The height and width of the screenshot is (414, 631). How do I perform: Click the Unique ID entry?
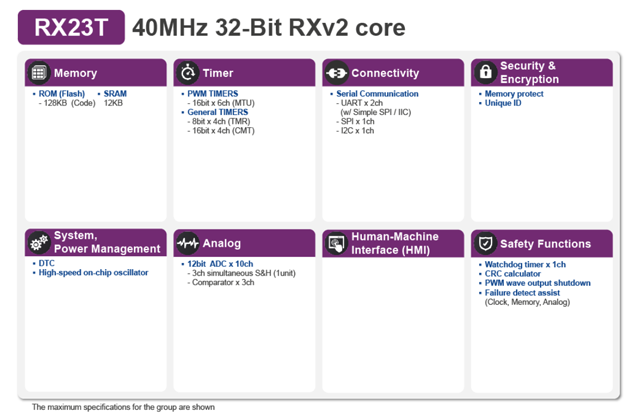[503, 103]
